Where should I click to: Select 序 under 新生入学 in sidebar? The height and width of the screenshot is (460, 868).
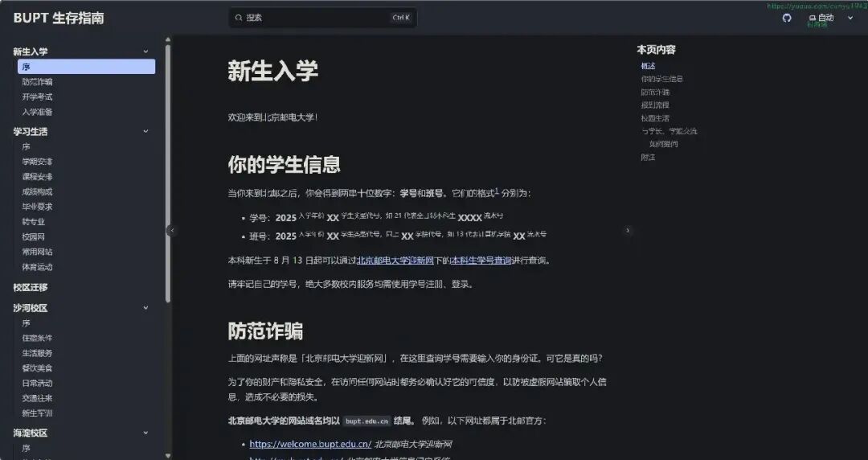[86, 67]
